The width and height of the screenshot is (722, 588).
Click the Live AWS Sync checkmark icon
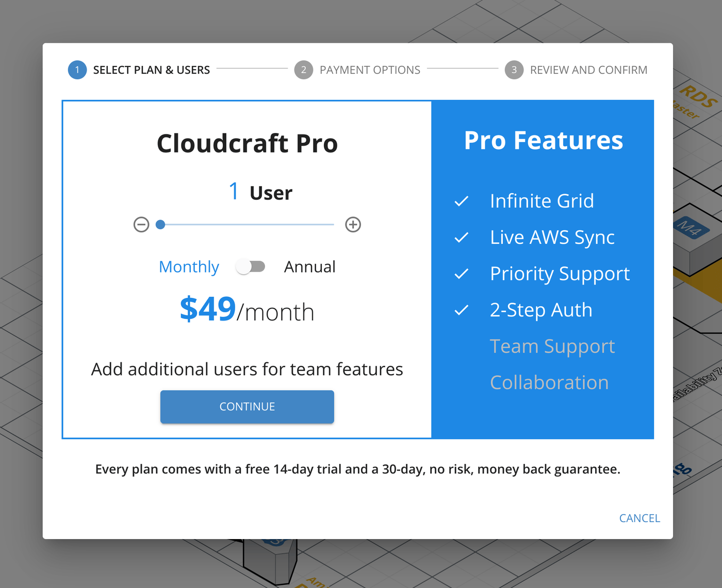(462, 238)
